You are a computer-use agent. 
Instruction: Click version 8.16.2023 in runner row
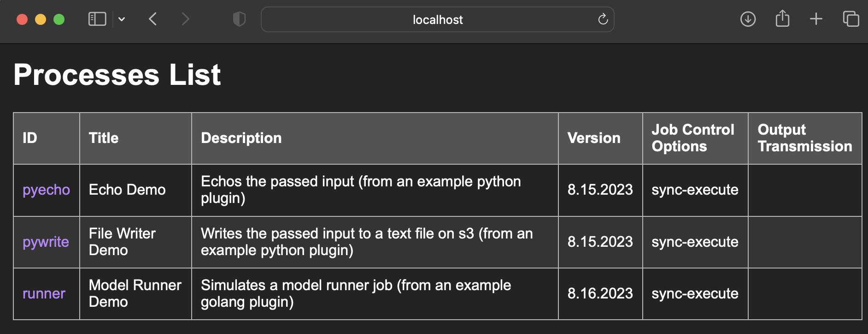600,294
